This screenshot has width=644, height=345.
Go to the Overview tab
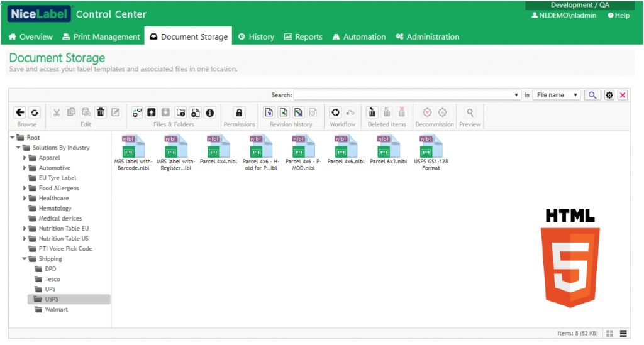point(31,37)
